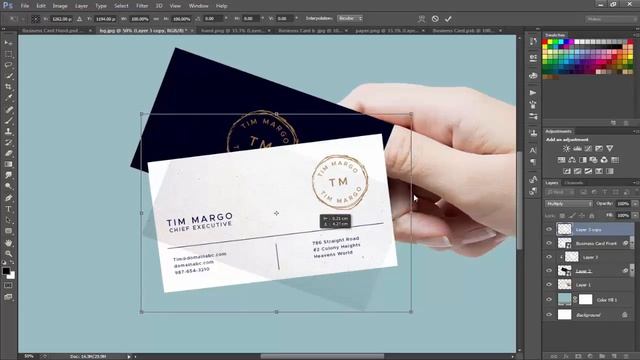640x360 pixels.
Task: Select the Quick Selection wand tool
Action: (8, 76)
